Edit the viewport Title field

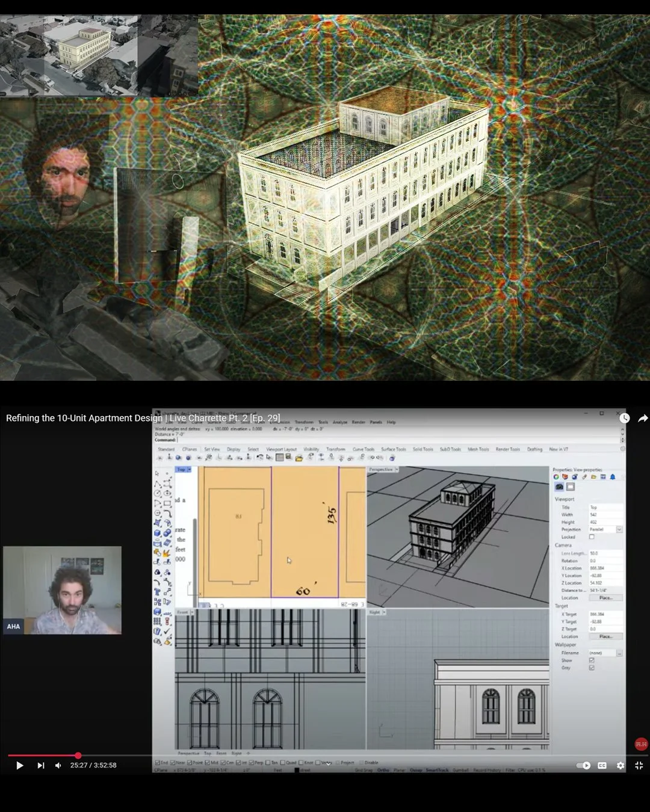click(606, 507)
